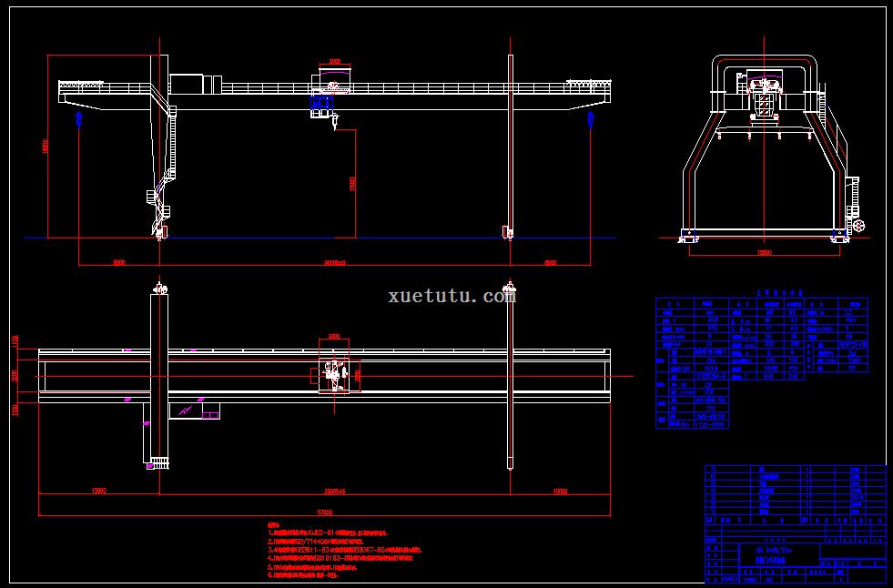Click the blue main parameters table
This screenshot has height=588, width=893.
[x=761, y=360]
